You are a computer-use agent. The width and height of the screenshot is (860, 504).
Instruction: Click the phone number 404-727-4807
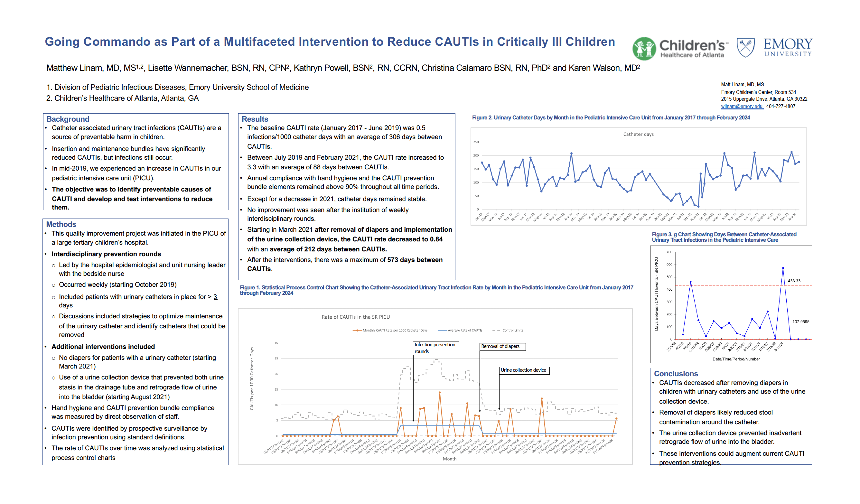(x=781, y=106)
